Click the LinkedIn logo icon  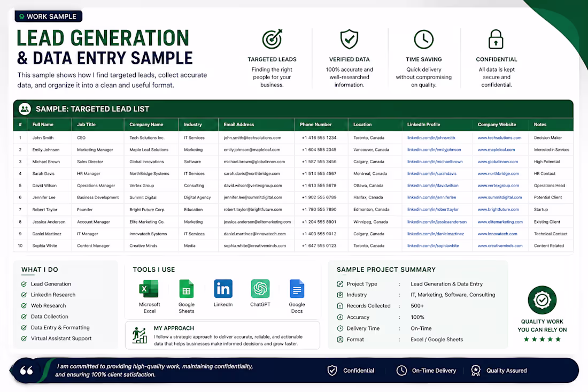coord(223,289)
